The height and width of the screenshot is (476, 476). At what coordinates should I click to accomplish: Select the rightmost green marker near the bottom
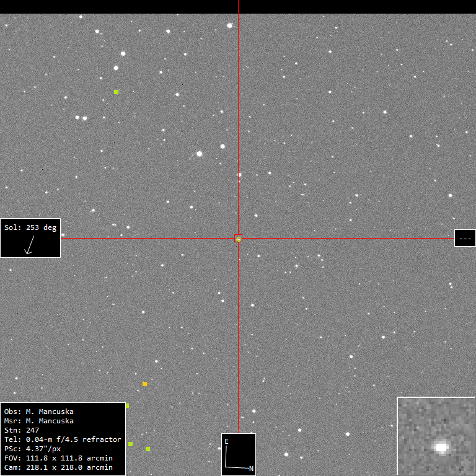click(x=148, y=449)
